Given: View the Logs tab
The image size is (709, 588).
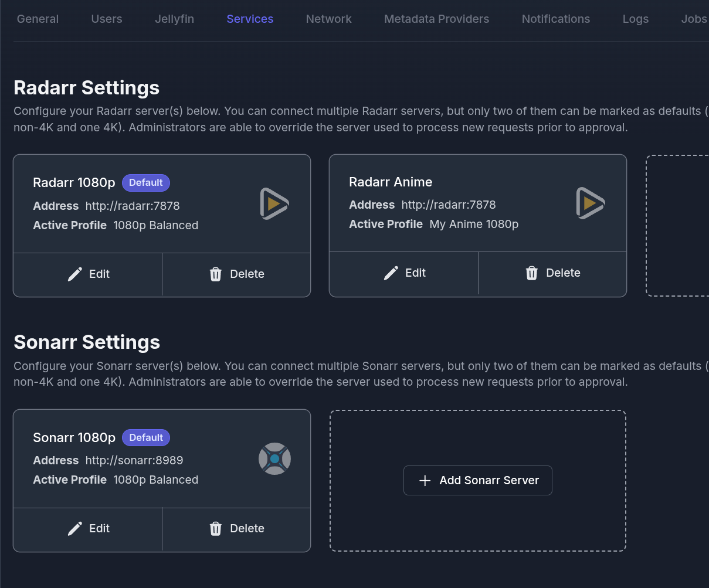Looking at the screenshot, I should 635,19.
